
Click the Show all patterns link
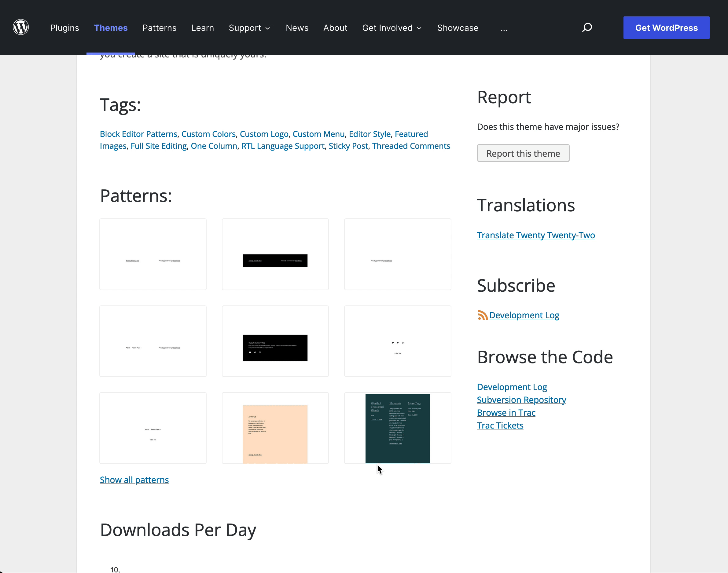(134, 480)
